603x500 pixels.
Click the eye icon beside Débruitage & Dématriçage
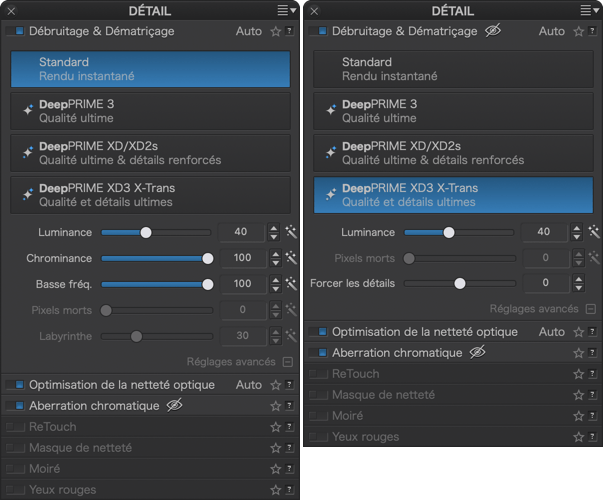coord(493,31)
